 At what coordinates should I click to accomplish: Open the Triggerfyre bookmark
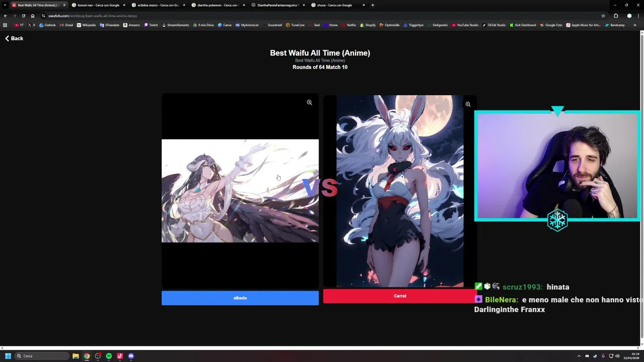tap(413, 25)
